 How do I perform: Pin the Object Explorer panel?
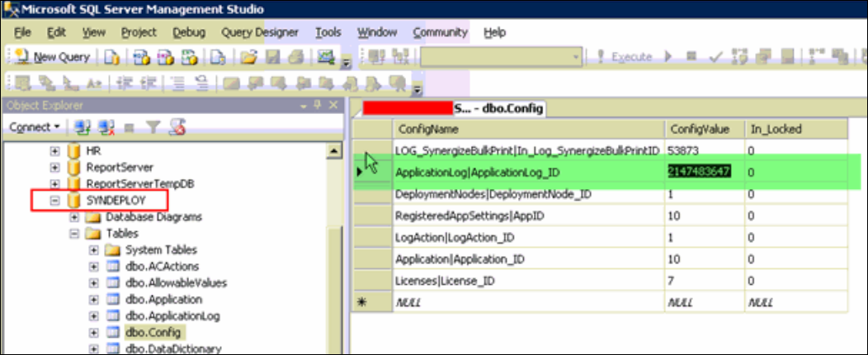click(318, 106)
